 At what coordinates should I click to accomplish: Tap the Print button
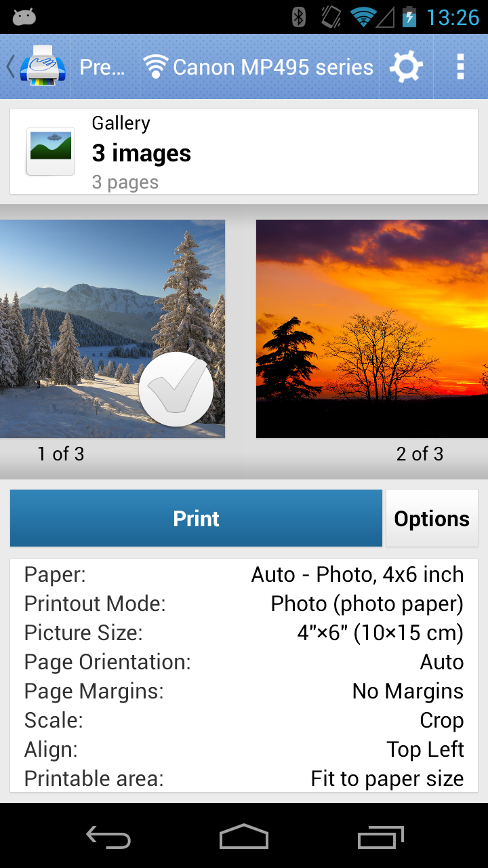[196, 519]
